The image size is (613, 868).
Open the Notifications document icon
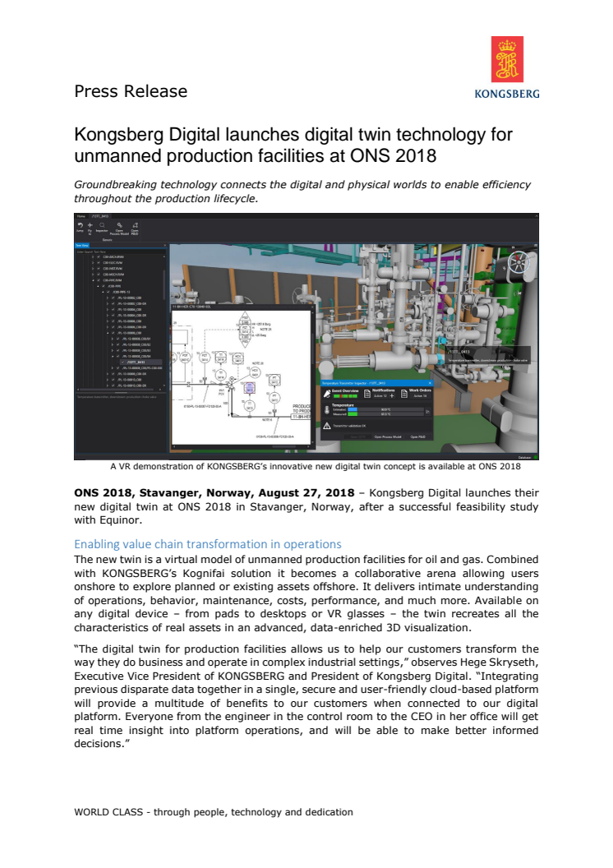[x=367, y=394]
